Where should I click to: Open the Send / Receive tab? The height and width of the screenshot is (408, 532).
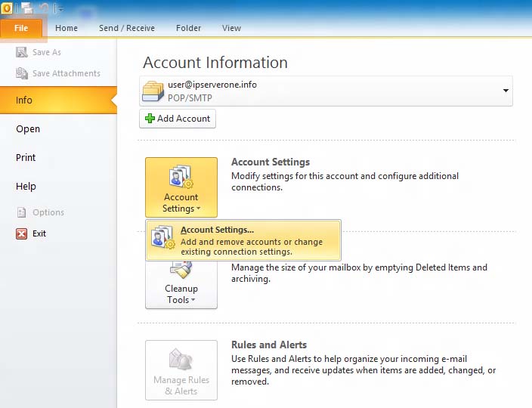tap(127, 28)
